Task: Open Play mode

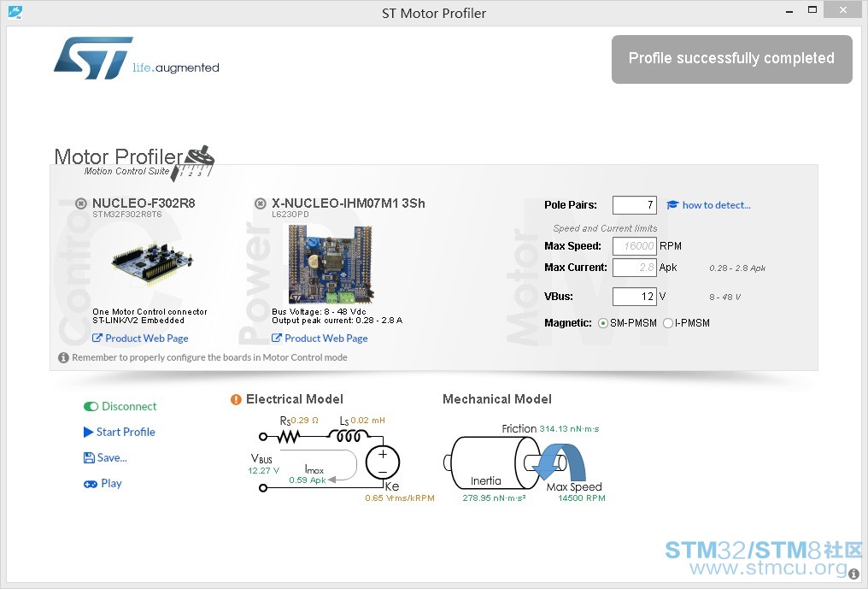Action: point(103,484)
